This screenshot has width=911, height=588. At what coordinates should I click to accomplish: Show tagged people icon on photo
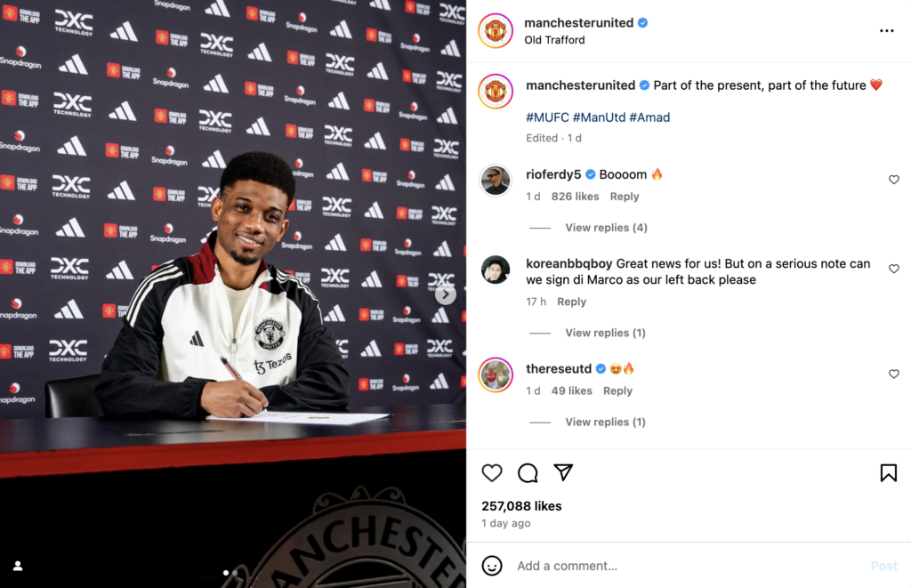tap(18, 566)
